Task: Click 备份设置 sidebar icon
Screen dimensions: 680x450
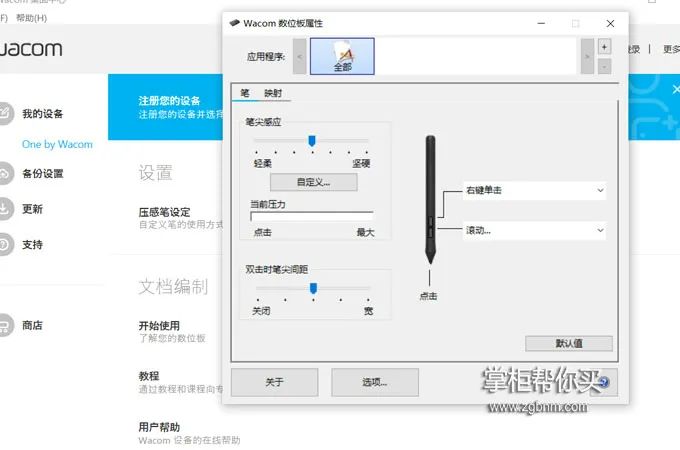Action: coord(4,173)
